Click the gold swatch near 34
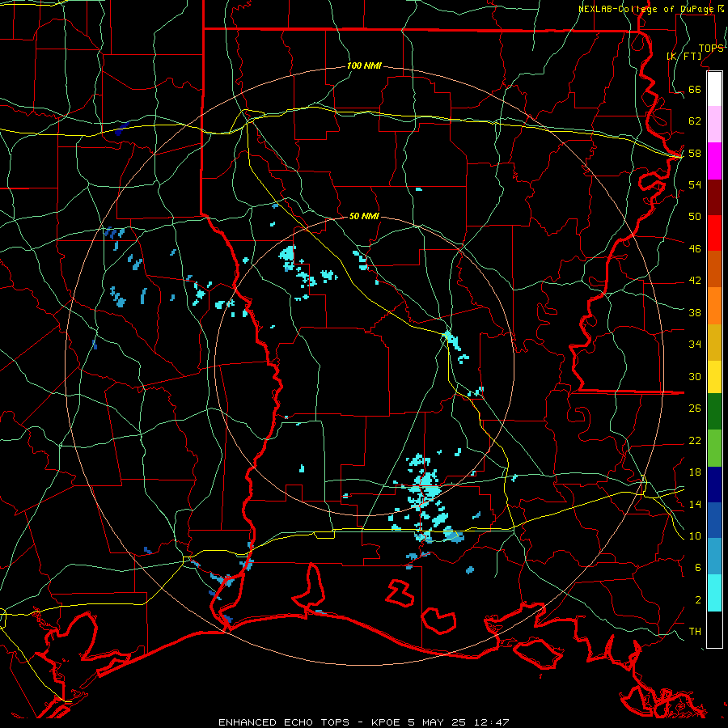This screenshot has width=728, height=728. 714,341
